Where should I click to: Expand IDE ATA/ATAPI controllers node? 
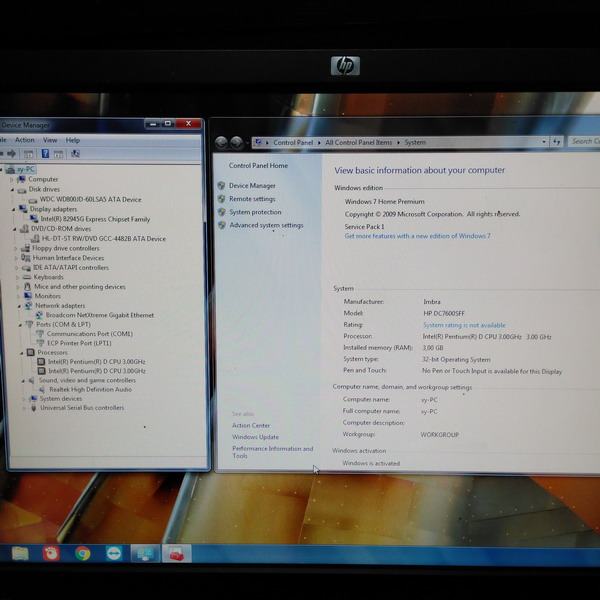[17, 268]
